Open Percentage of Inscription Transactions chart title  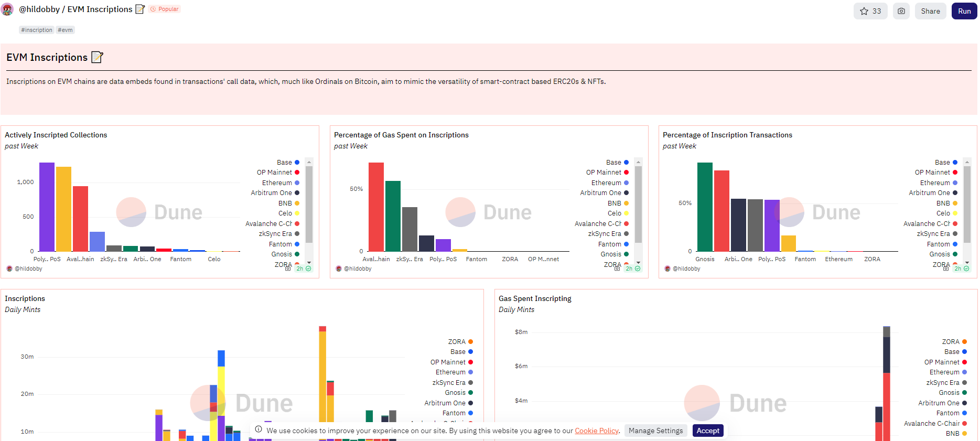pyautogui.click(x=727, y=135)
